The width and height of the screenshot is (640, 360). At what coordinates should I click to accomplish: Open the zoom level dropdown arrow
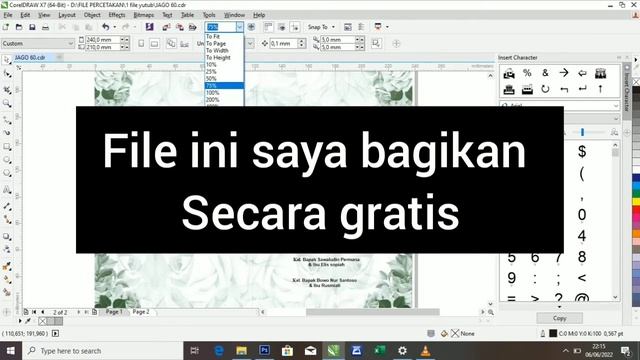(240, 27)
